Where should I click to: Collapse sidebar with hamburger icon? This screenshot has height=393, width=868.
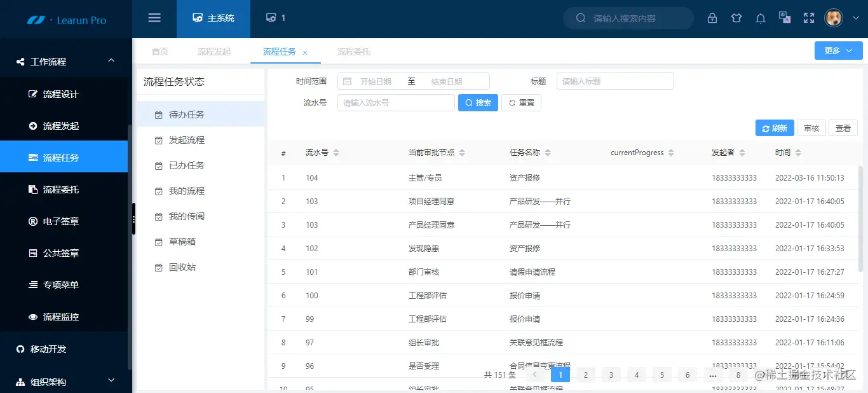coord(154,18)
